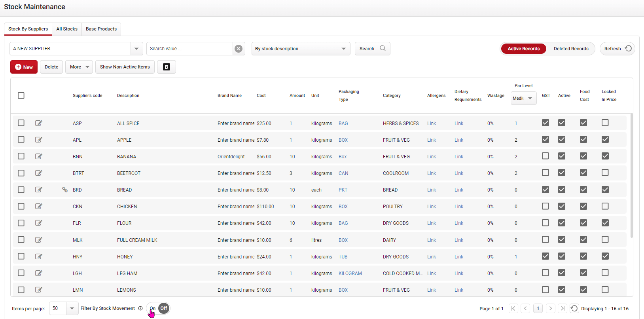This screenshot has width=644, height=319.
Task: Click KILOGRAM packaging type for LEG HAM
Action: tap(350, 273)
